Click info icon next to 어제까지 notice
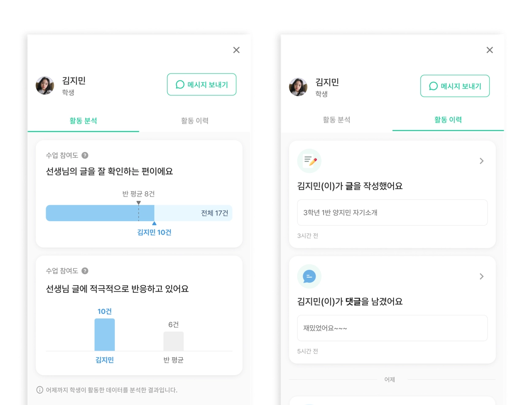 [40, 390]
